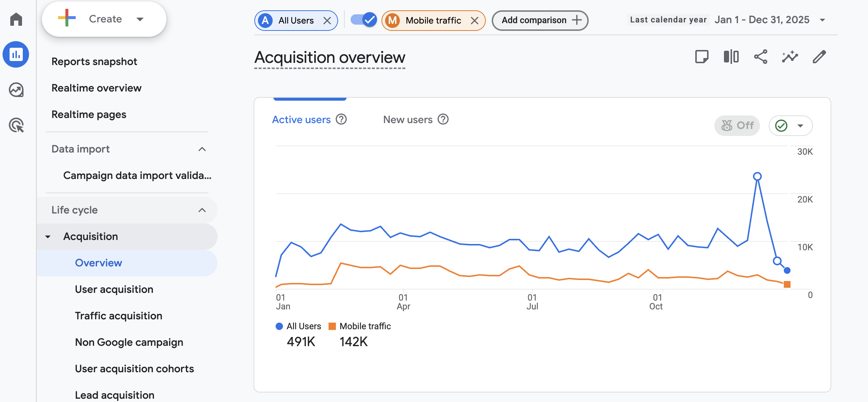The image size is (868, 402).
Task: Open the Home icon in left rail
Action: pos(16,19)
